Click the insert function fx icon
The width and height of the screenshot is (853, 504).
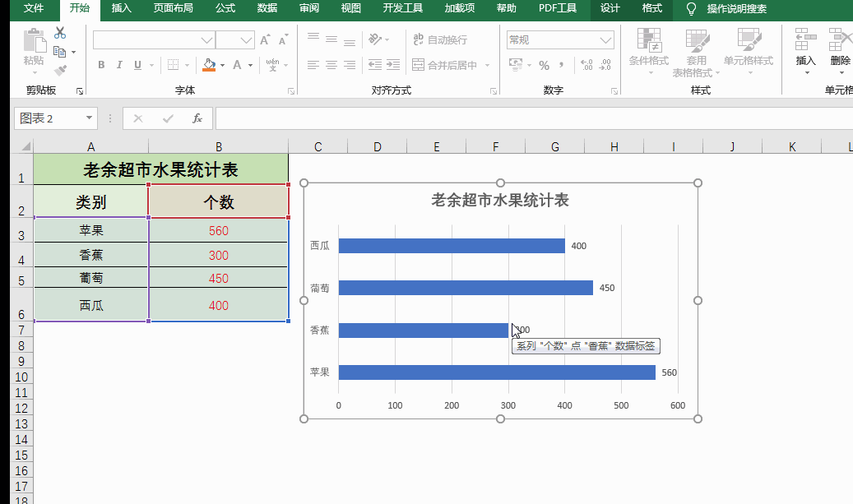point(197,118)
